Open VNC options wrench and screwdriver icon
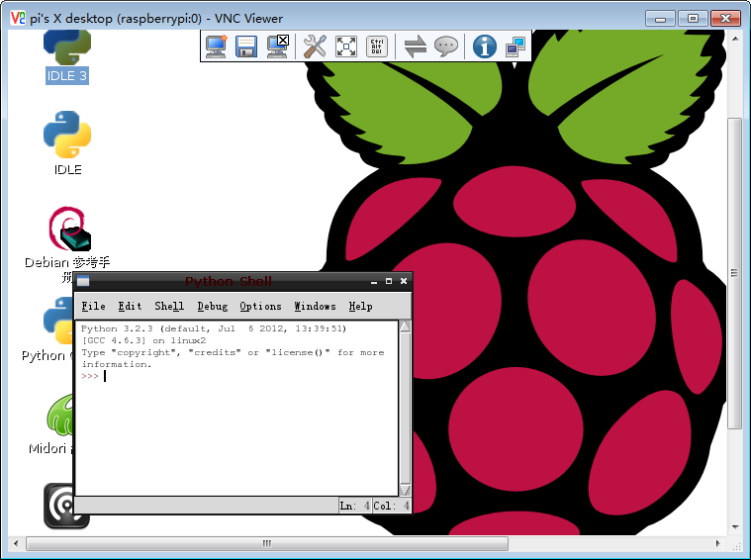Viewport: 751px width, 560px height. [x=315, y=47]
